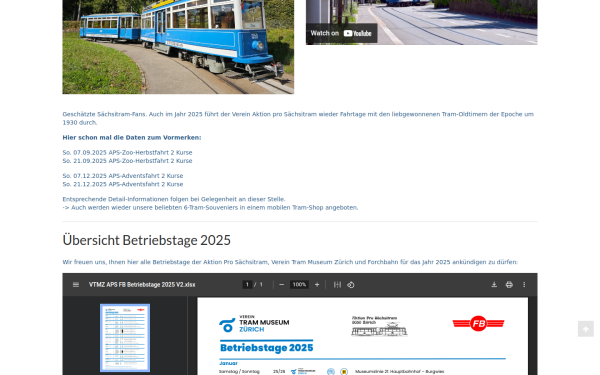Click the 'Betriebstage 2025' title in the PDF
The image size is (600, 375).
tap(266, 348)
